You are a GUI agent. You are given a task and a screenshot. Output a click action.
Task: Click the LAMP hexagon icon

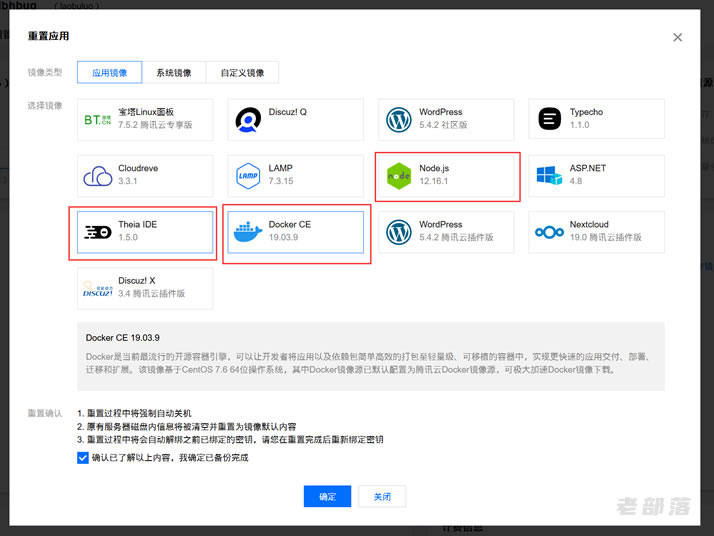[x=248, y=176]
